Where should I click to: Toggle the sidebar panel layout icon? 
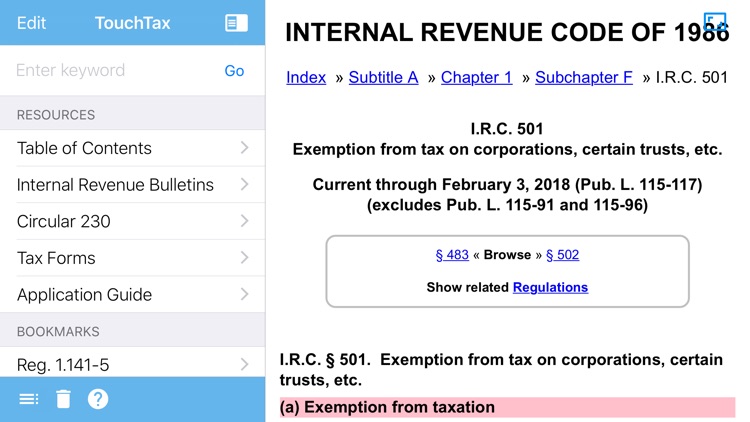tap(236, 23)
